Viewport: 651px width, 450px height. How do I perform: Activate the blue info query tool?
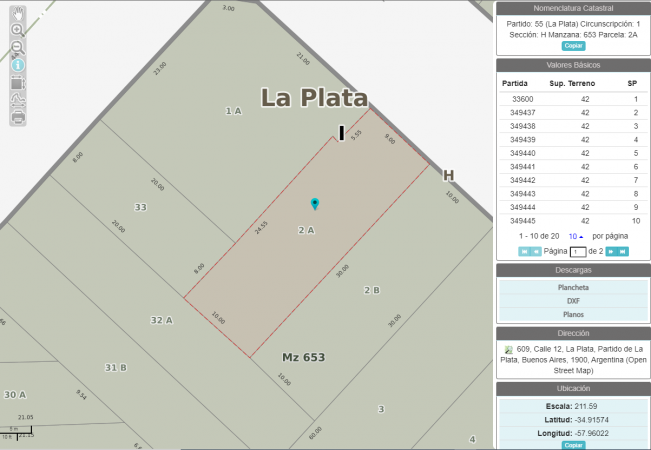pyautogui.click(x=18, y=65)
